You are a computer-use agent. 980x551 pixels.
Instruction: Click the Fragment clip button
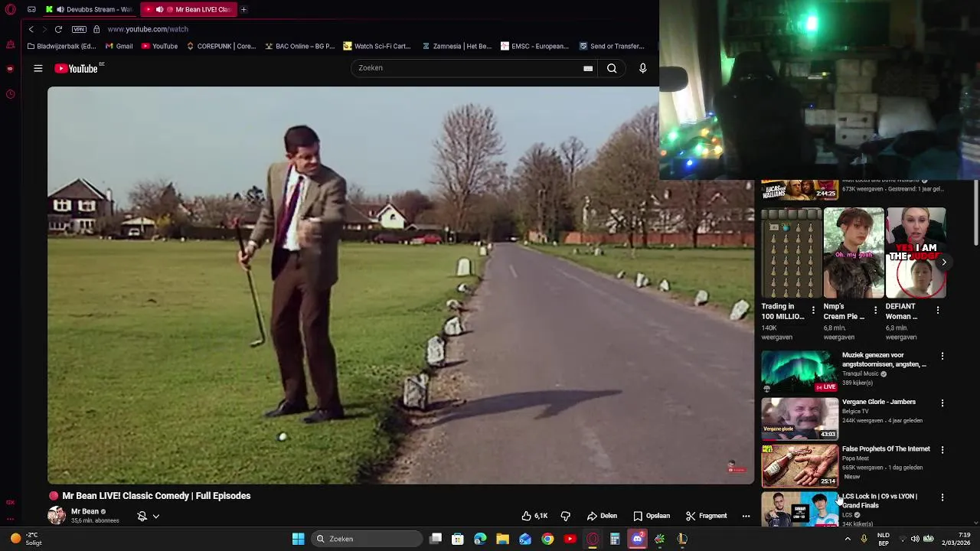coord(706,516)
